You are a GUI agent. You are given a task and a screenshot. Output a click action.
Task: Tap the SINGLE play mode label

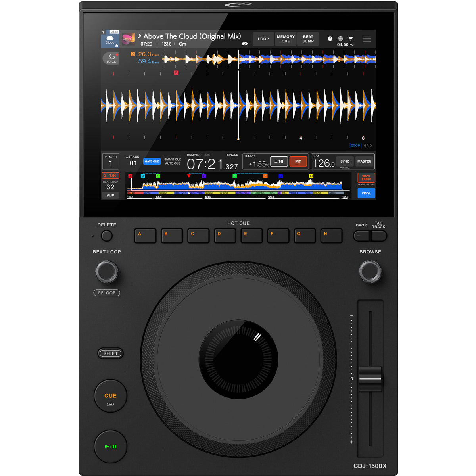pos(232,155)
